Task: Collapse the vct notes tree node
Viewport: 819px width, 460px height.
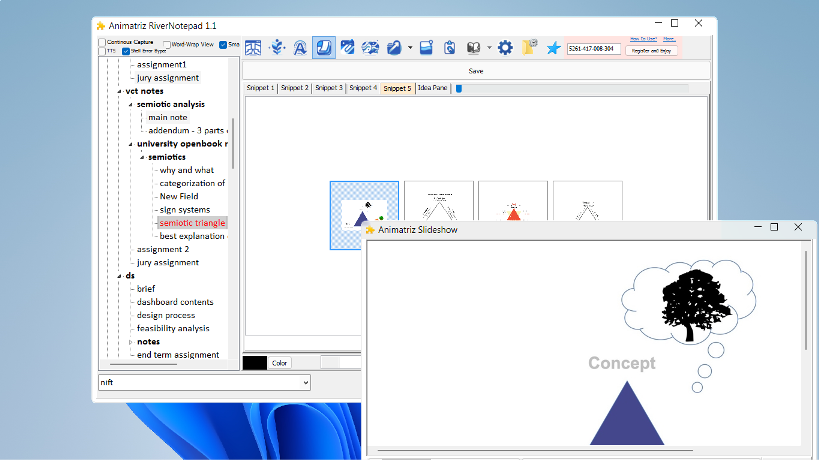Action: 120,91
